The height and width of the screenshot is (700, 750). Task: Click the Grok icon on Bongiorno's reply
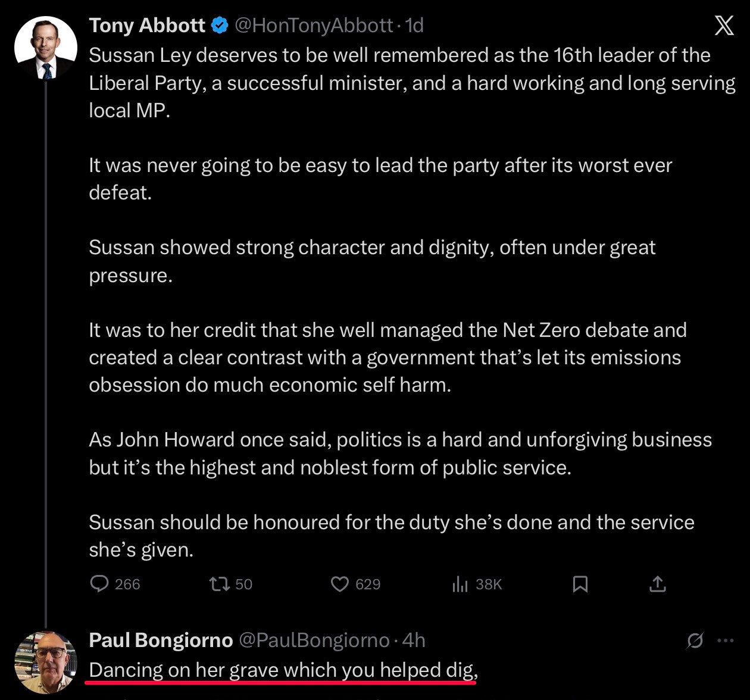click(695, 640)
